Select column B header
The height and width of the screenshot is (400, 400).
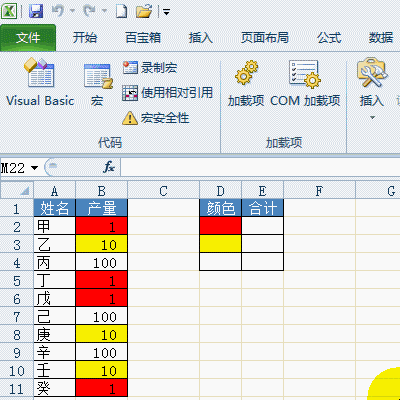tap(102, 191)
